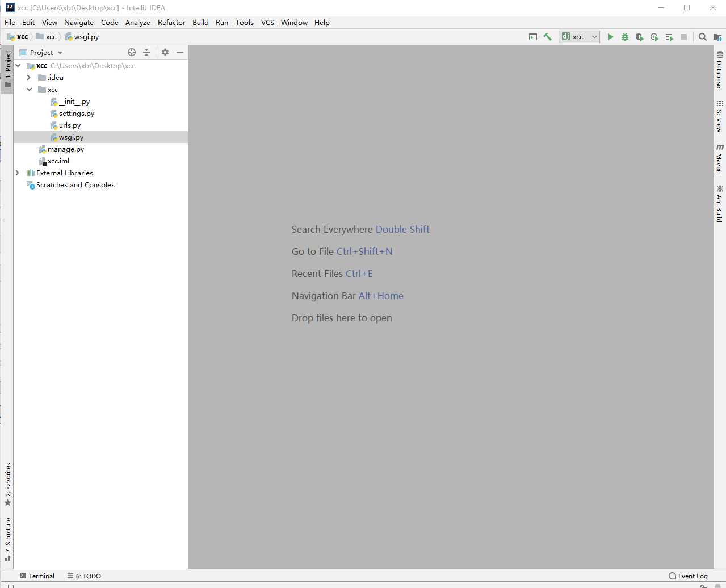Select manage.py in project tree

tap(61, 149)
